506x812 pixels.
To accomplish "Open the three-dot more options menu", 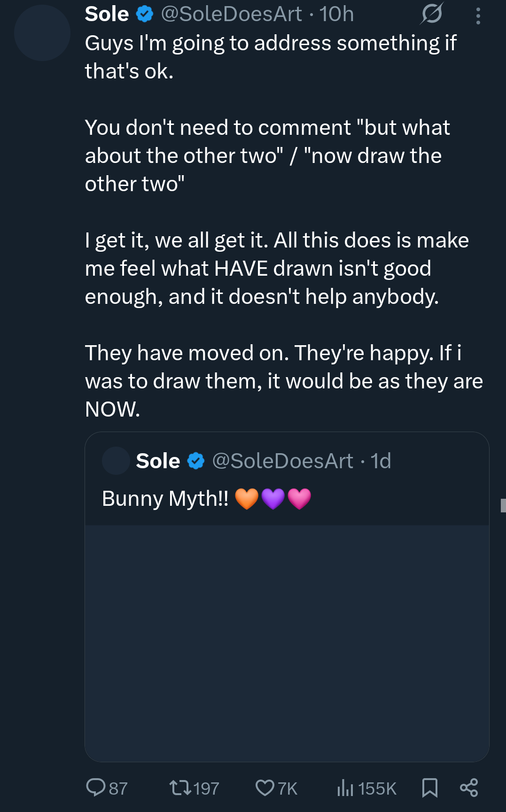I will [478, 16].
